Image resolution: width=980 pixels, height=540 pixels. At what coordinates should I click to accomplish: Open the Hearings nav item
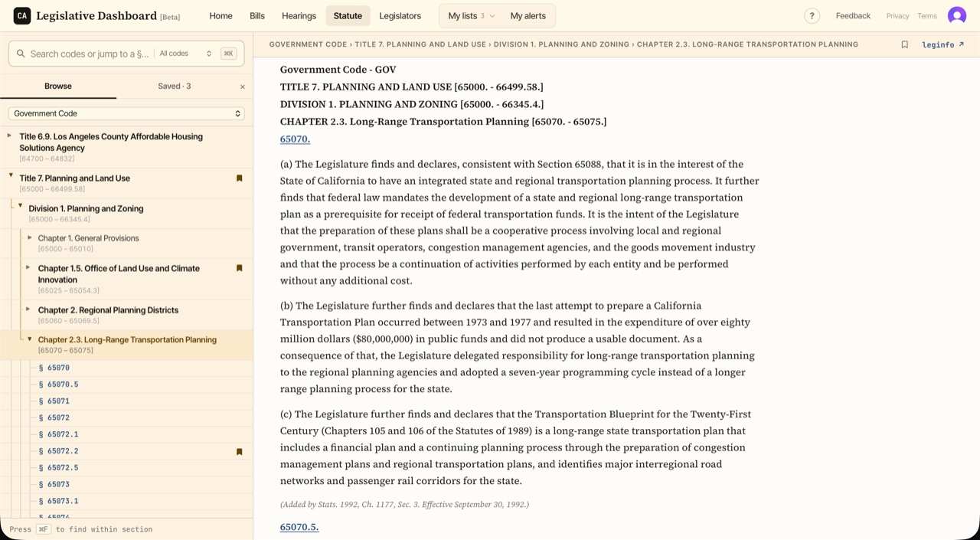coord(299,15)
